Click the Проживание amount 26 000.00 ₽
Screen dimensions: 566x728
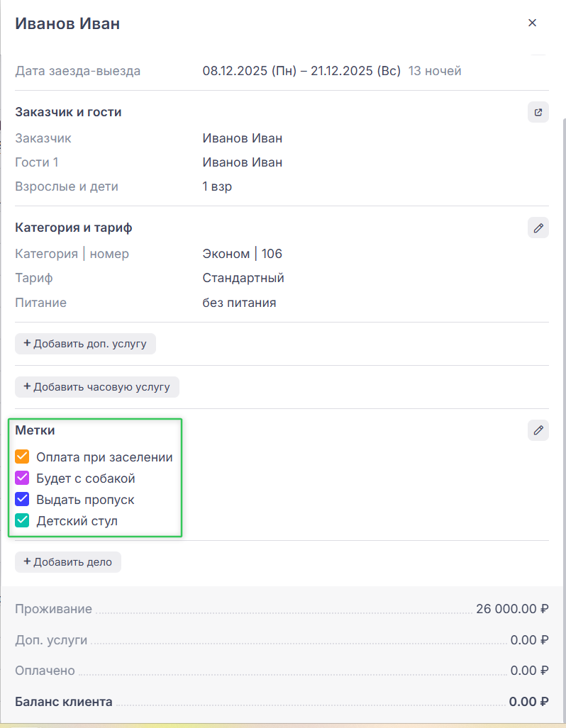coord(511,609)
